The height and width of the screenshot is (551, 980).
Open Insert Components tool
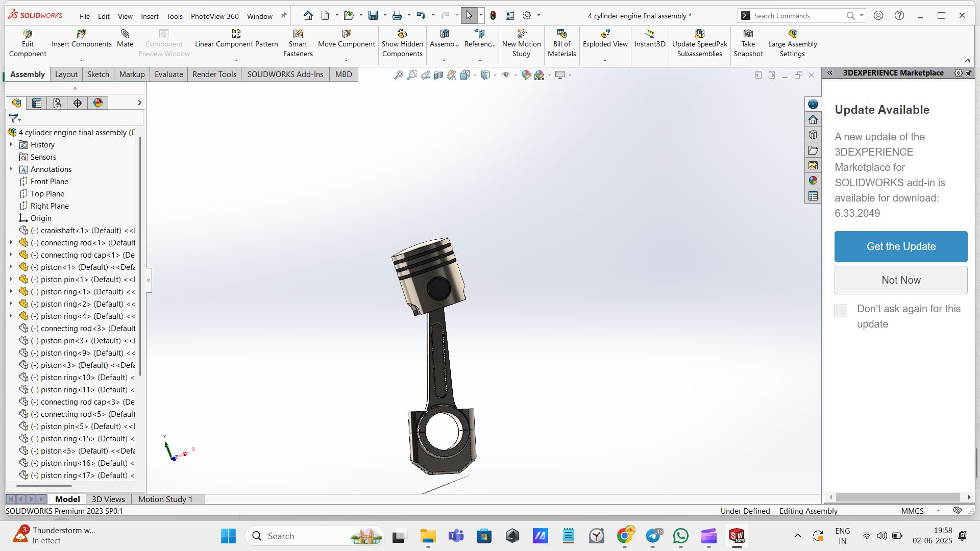(x=81, y=34)
